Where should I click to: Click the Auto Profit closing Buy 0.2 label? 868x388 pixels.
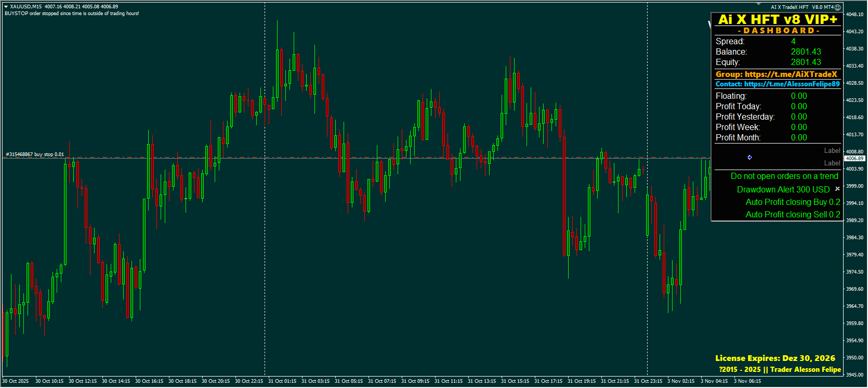click(x=793, y=202)
